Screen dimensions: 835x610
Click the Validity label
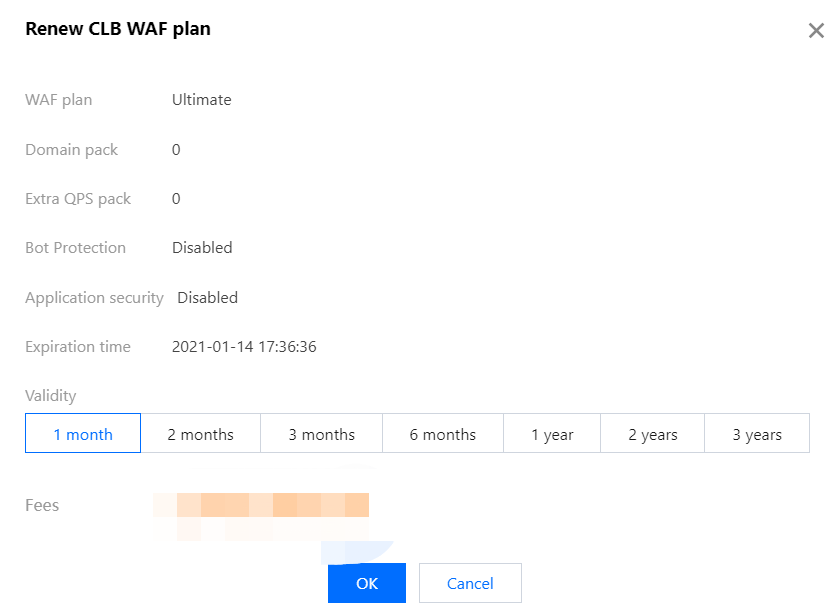[x=51, y=396]
